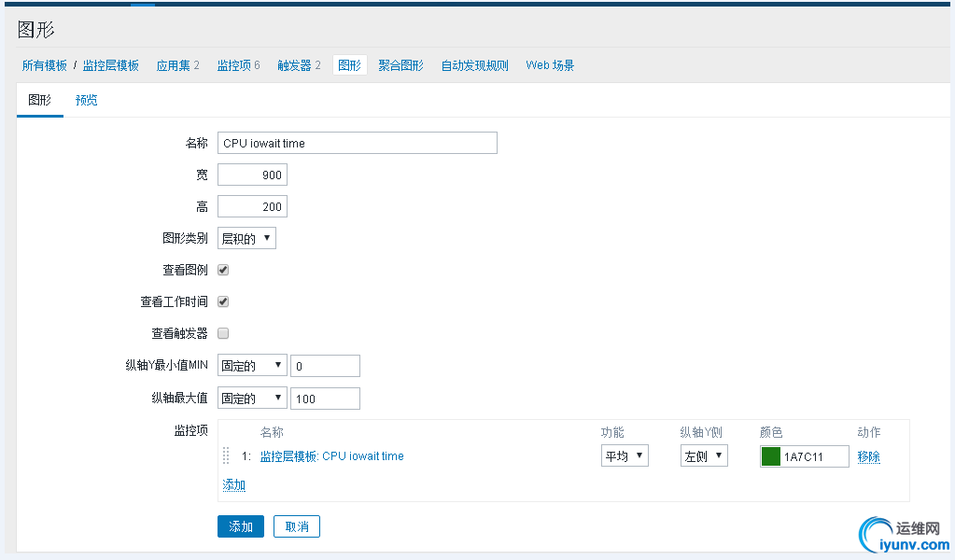Click the 名称 input field
The width and height of the screenshot is (955, 560).
[x=357, y=143]
